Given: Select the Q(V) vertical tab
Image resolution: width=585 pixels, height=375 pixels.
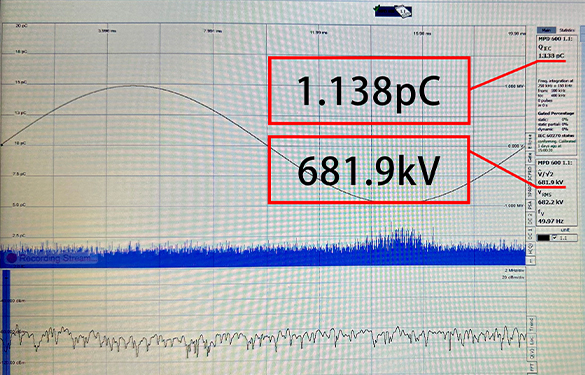Looking at the screenshot, I should (531, 354).
